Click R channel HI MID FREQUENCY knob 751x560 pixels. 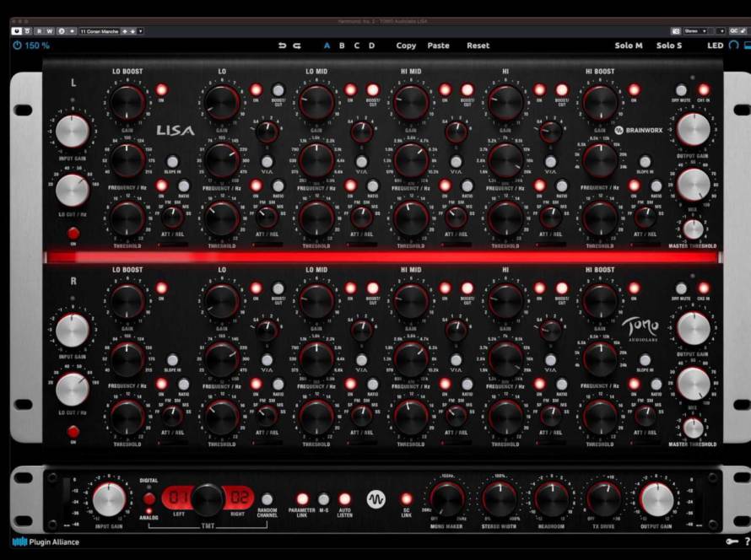(x=410, y=359)
